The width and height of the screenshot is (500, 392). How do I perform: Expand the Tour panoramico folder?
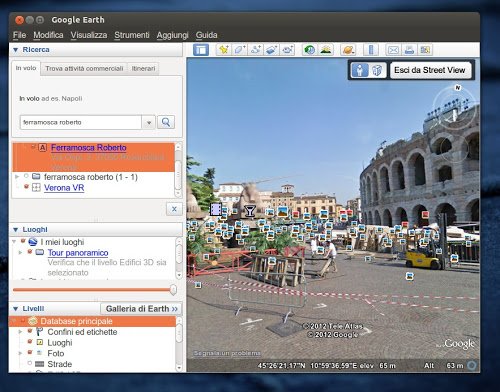[20, 252]
